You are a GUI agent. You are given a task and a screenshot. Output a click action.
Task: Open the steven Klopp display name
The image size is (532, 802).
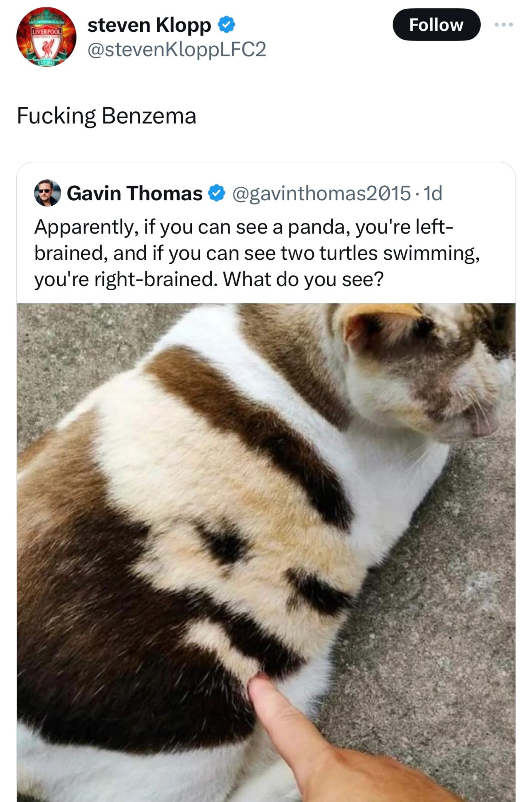pos(149,25)
